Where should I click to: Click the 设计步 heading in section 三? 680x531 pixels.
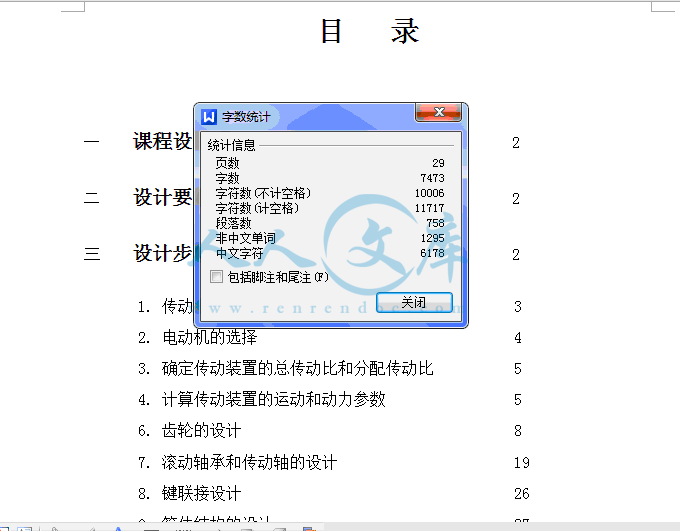tap(162, 253)
